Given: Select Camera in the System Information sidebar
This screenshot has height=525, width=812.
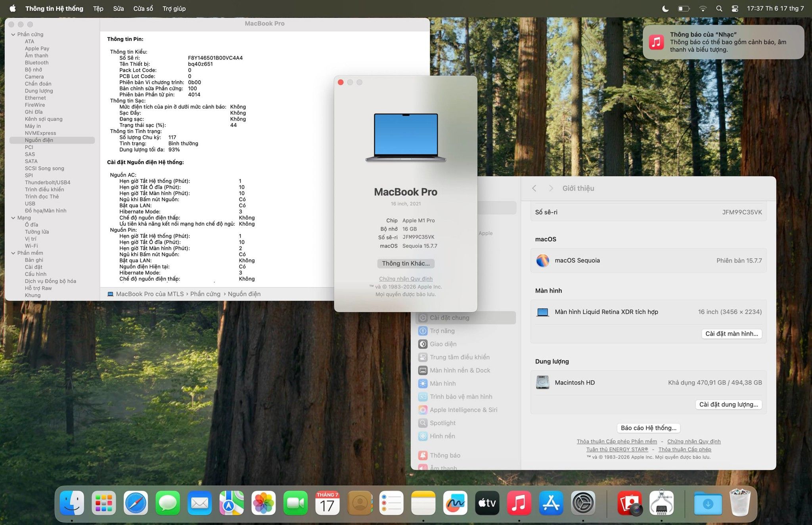Looking at the screenshot, I should [x=34, y=77].
